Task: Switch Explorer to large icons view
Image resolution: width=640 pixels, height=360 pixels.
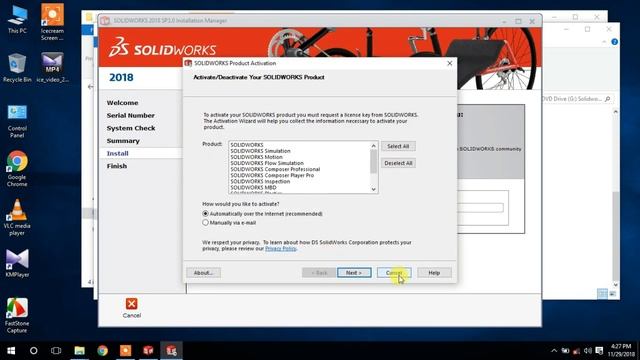Action: pyautogui.click(x=613, y=293)
